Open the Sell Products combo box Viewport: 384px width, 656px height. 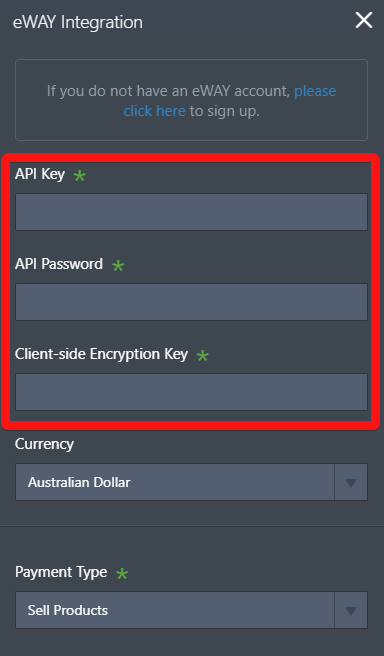coord(192,610)
